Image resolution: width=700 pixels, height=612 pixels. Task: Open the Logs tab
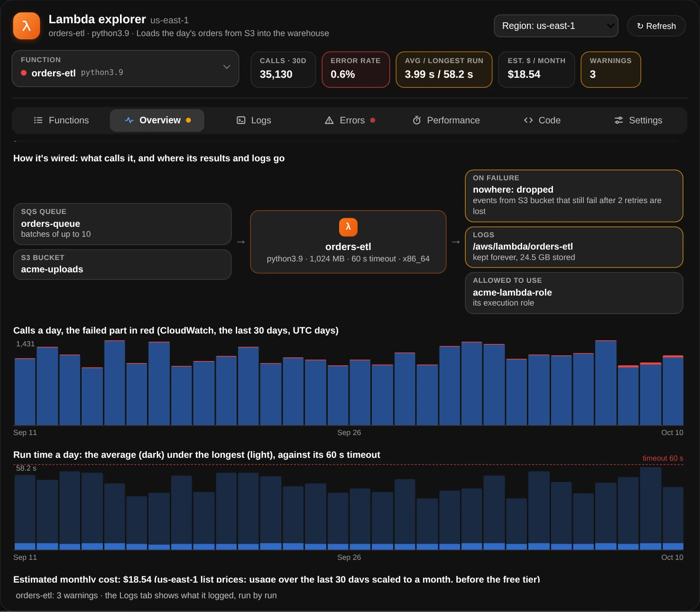tap(254, 121)
